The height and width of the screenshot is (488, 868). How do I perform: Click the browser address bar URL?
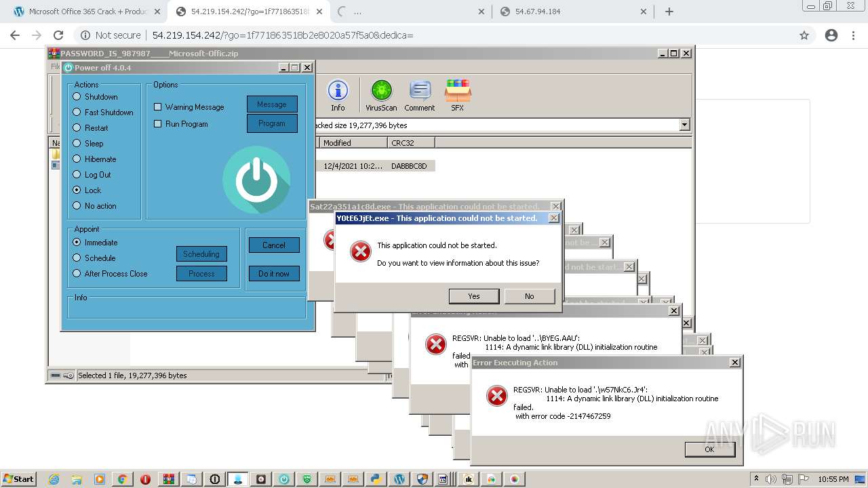pos(282,35)
